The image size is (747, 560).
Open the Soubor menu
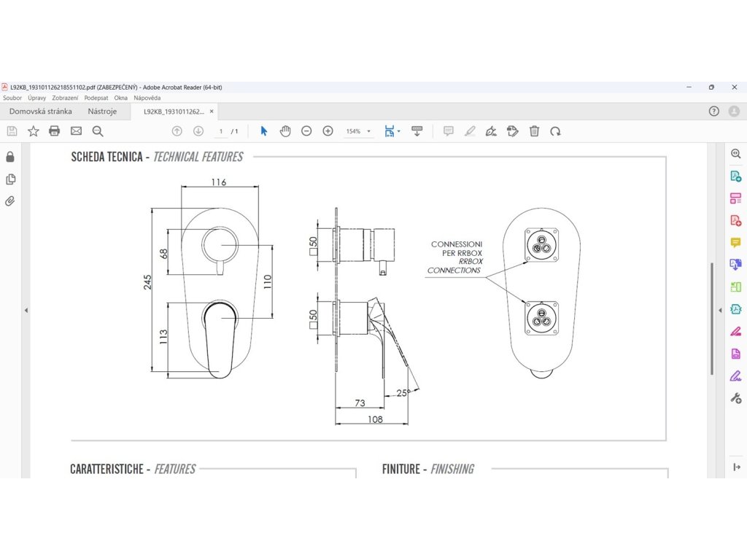12,98
